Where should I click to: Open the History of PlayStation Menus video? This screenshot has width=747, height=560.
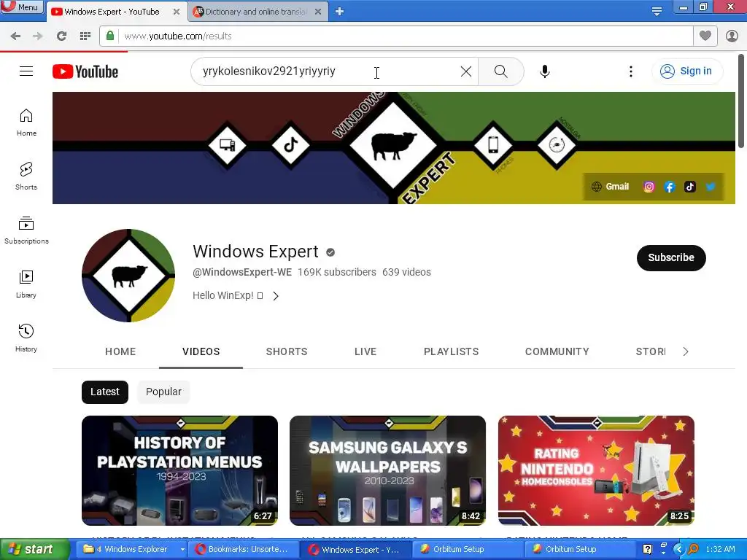179,470
